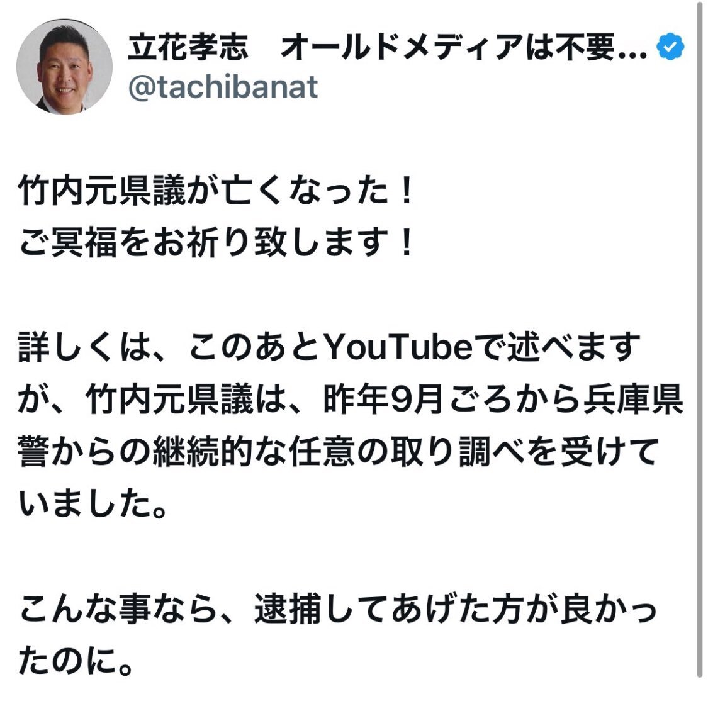
Task: Click the line starting 警からの継続的な
Action: click(x=338, y=451)
